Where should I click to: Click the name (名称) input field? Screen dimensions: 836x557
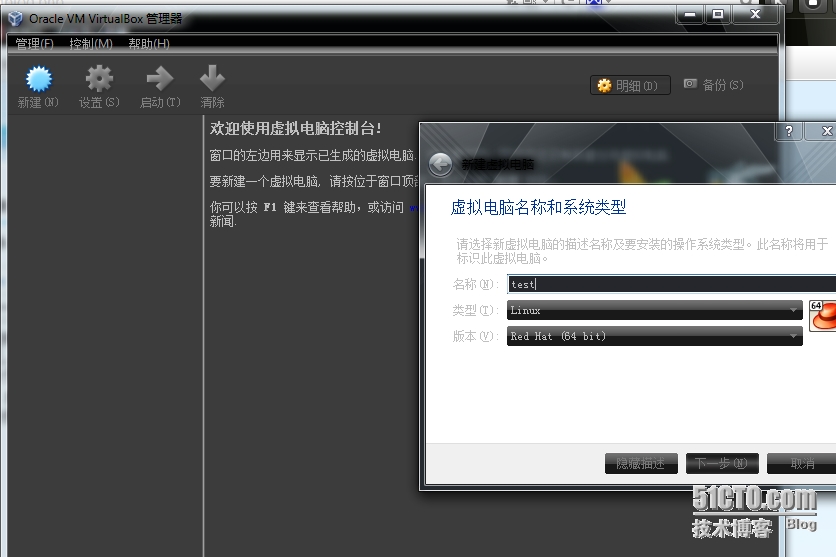pos(672,284)
